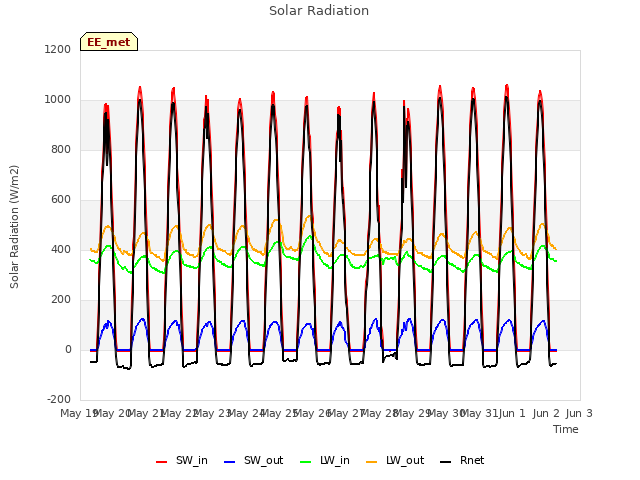Viewport: 640px width, 480px height.
Task: Click the May 19 x-axis tick label
Action: pyautogui.click(x=78, y=413)
